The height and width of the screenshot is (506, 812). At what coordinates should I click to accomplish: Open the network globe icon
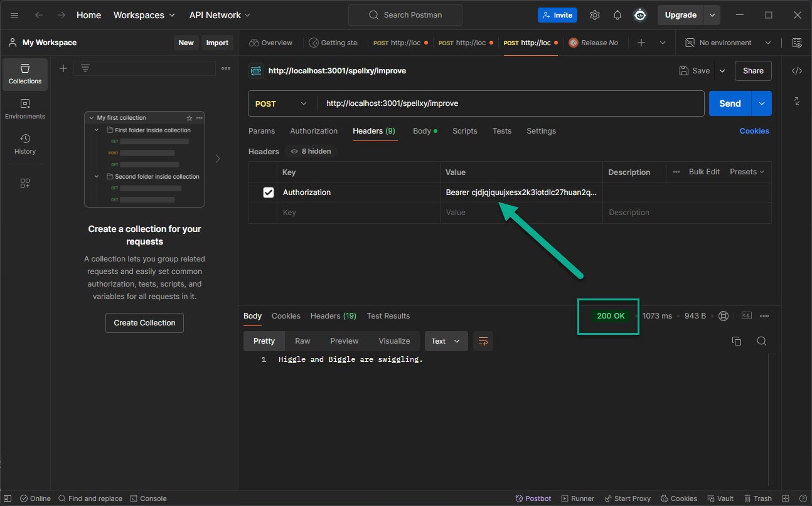point(724,316)
